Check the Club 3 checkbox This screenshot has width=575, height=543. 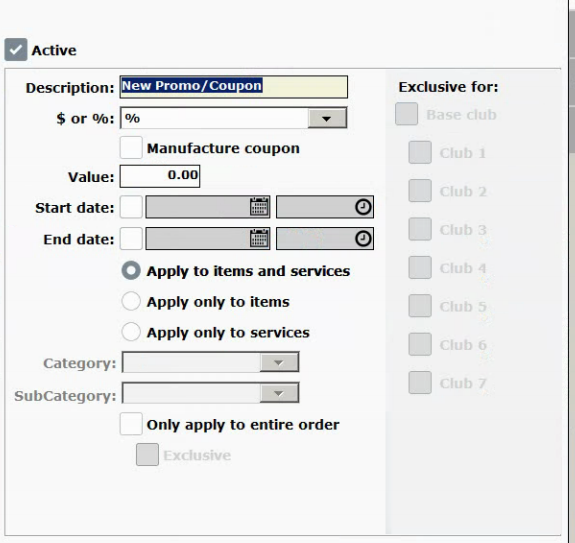click(x=420, y=229)
